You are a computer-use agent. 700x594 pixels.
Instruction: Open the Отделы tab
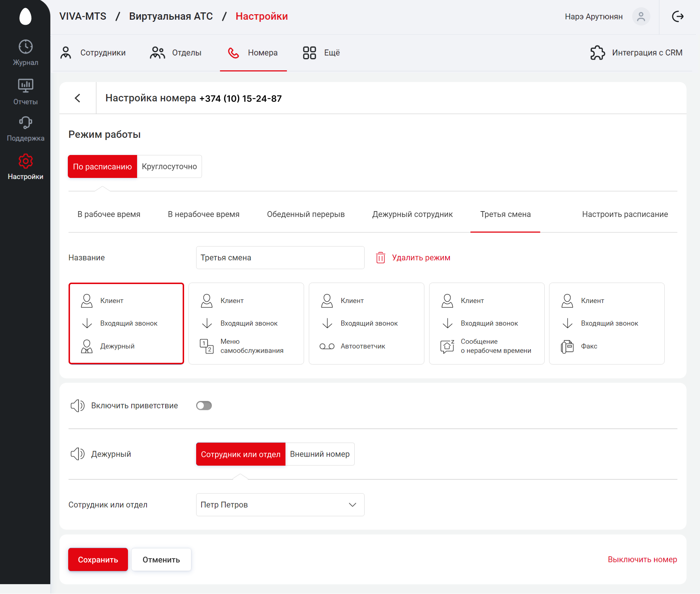tap(175, 53)
